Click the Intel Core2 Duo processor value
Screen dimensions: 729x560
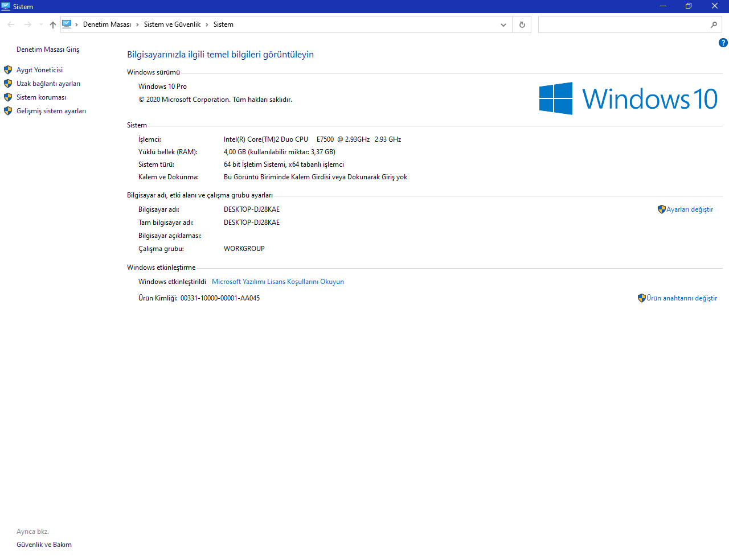click(312, 139)
